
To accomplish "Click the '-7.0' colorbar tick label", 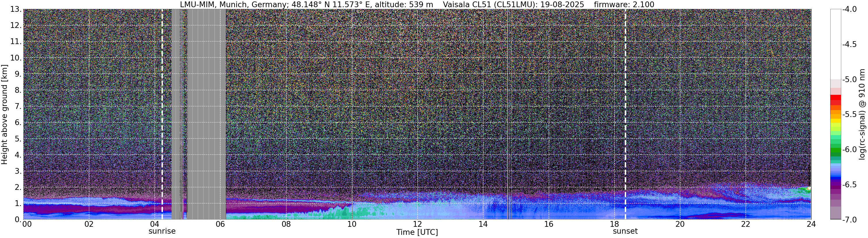I will point(850,220).
